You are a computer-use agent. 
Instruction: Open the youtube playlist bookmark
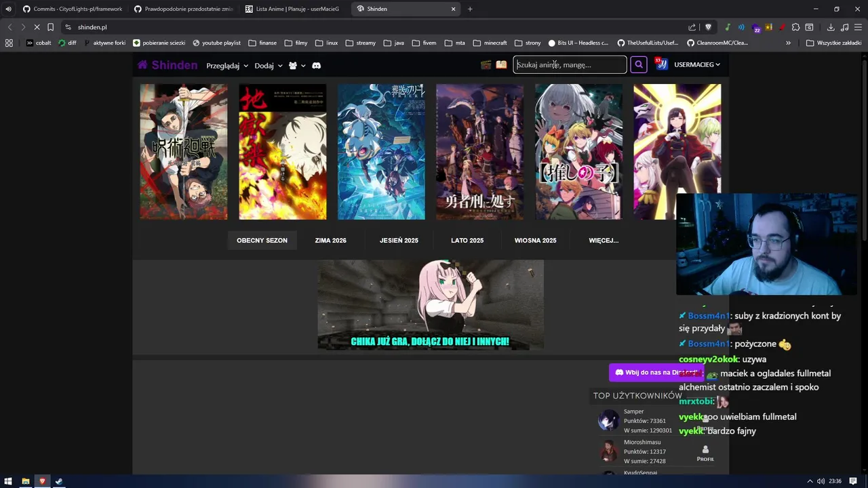pos(216,43)
